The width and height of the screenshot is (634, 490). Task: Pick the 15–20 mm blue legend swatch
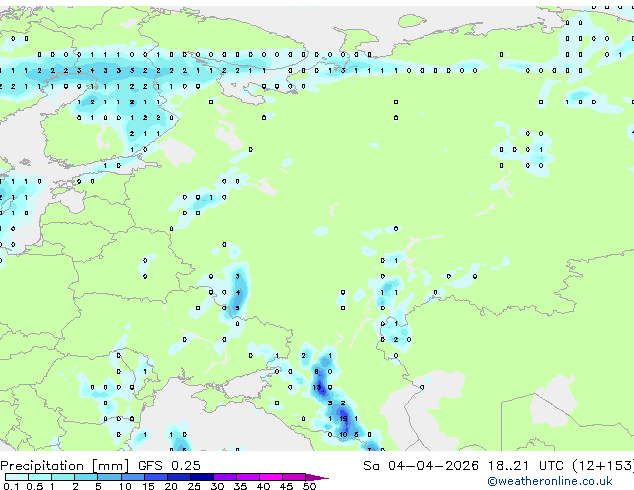point(155,477)
